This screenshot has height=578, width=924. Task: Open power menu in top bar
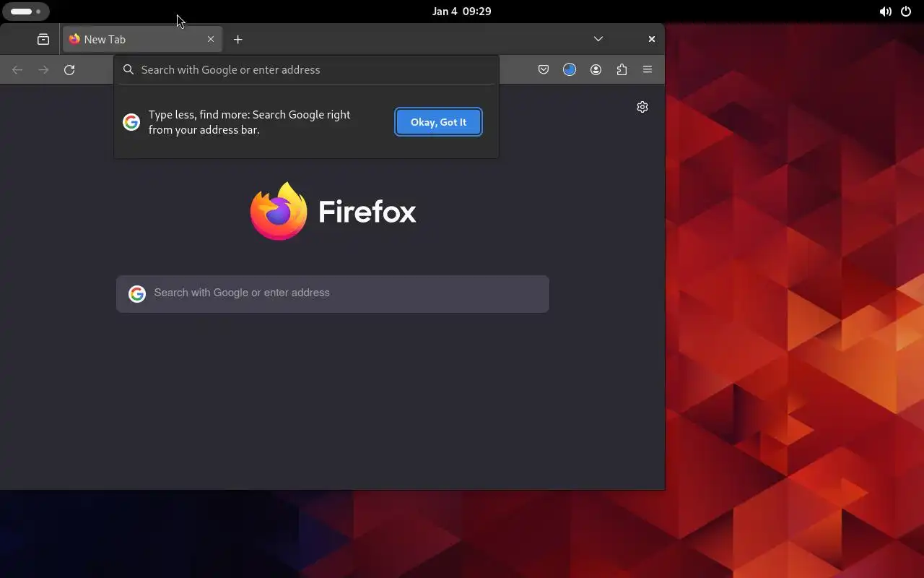click(x=906, y=12)
